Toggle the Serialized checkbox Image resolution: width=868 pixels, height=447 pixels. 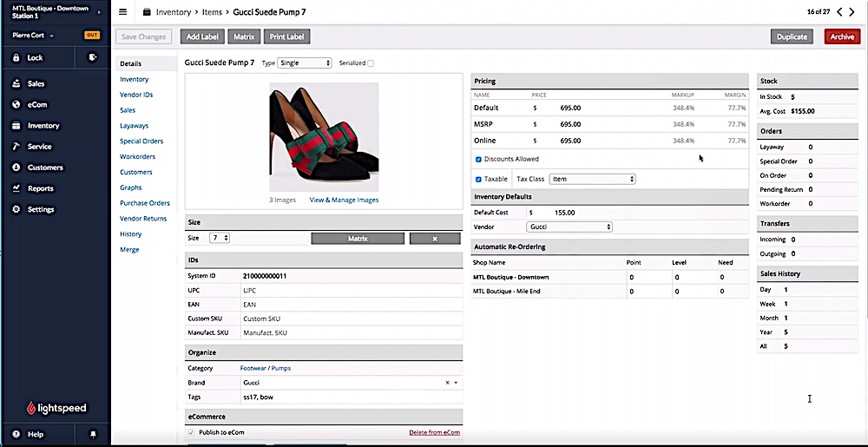tap(371, 63)
